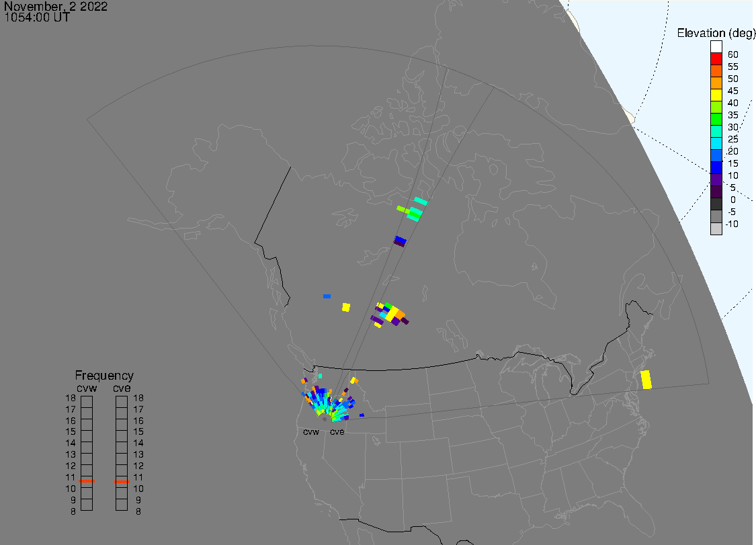The image size is (756, 545).
Task: Click the 'cve' header above the frequency bar
Action: pyautogui.click(x=122, y=388)
